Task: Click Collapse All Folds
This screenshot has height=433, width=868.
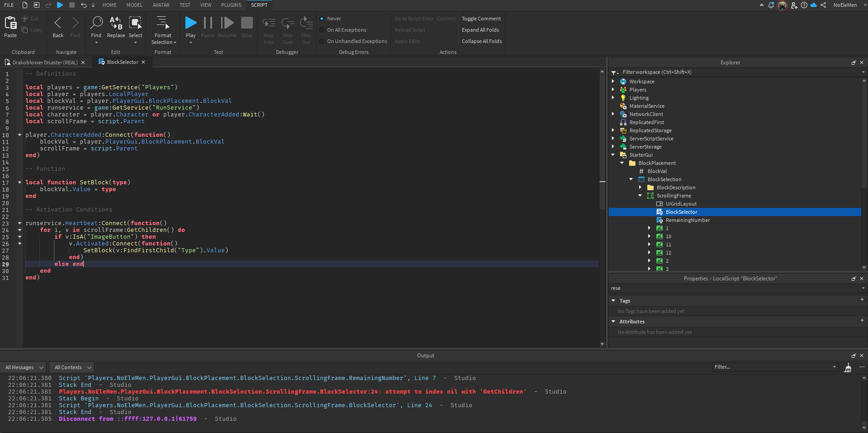Action: pos(481,41)
